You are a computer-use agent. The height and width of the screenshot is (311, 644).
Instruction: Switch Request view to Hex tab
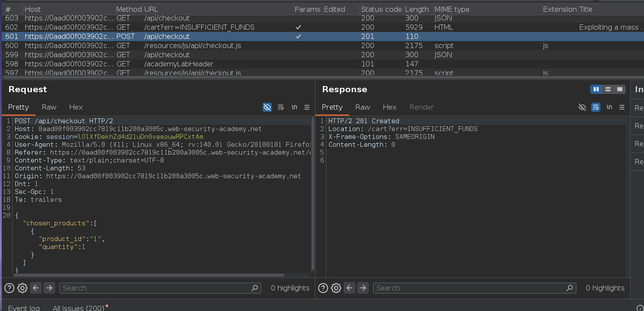point(76,107)
